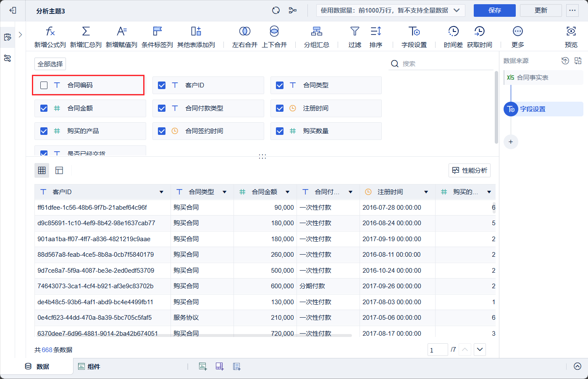Click the third table icon in bottom bar
The image size is (588, 379).
pyautogui.click(x=236, y=366)
